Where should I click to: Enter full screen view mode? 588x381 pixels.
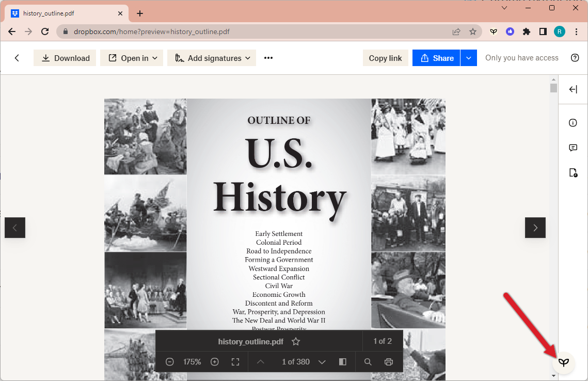235,362
